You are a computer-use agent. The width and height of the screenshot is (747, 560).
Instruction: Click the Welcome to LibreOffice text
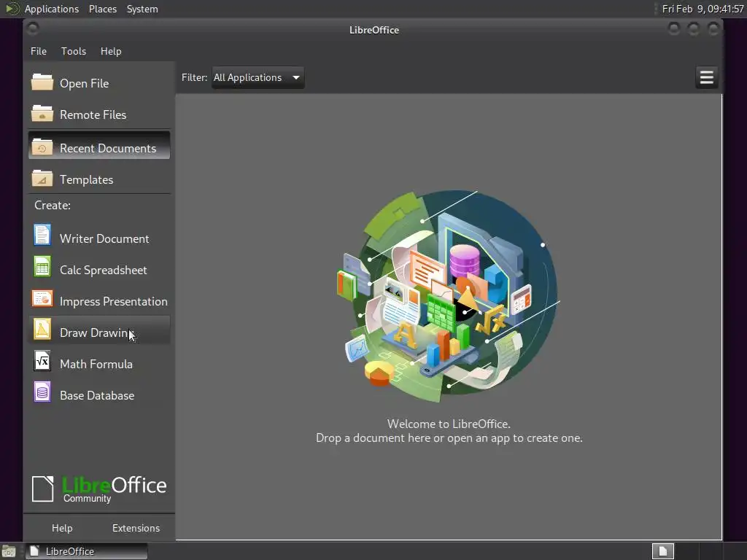(449, 424)
